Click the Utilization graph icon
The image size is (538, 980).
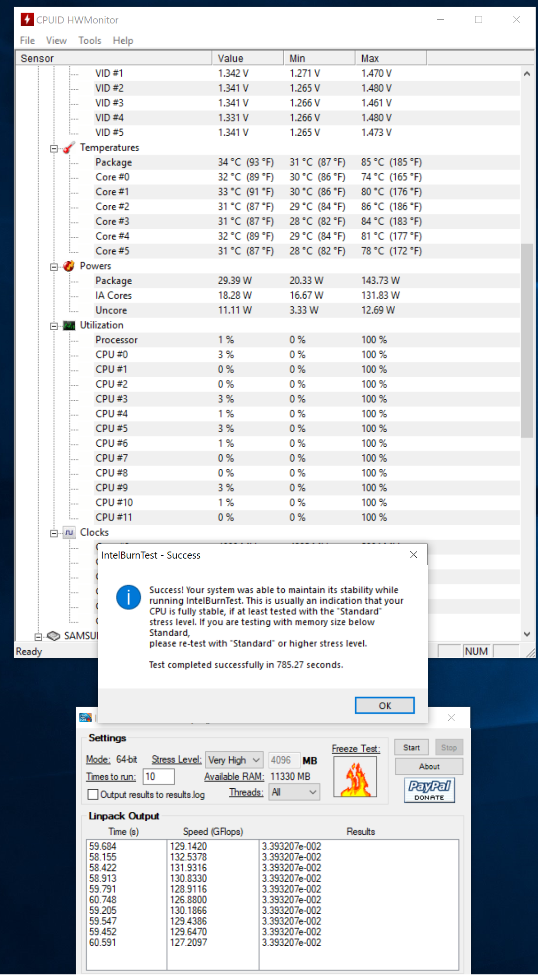click(69, 325)
